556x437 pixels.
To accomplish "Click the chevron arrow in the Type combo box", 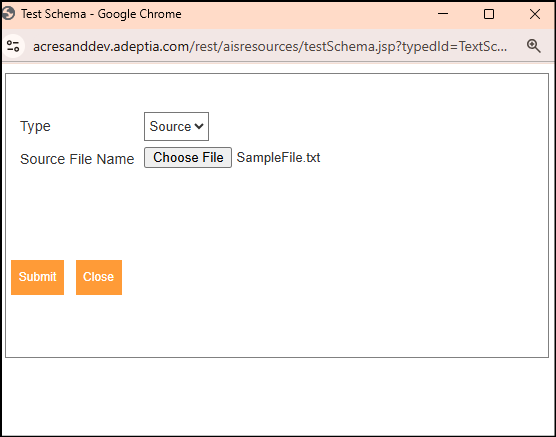I will (x=199, y=126).
